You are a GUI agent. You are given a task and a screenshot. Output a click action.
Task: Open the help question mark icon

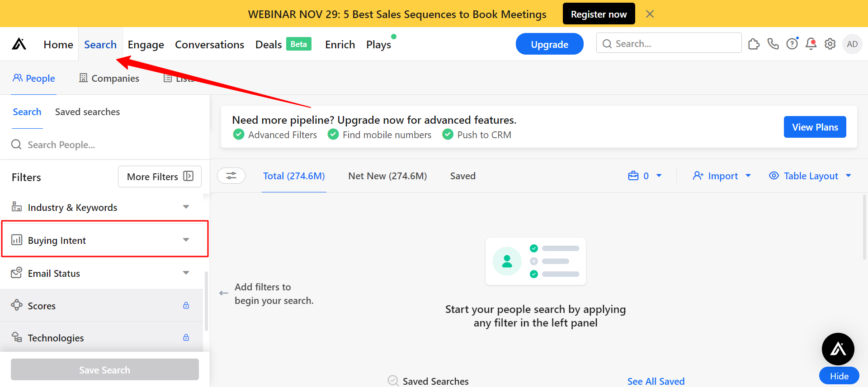(x=792, y=44)
